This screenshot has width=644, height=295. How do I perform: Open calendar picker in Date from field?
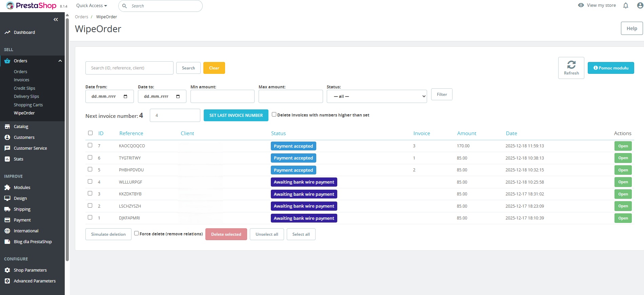click(x=125, y=97)
